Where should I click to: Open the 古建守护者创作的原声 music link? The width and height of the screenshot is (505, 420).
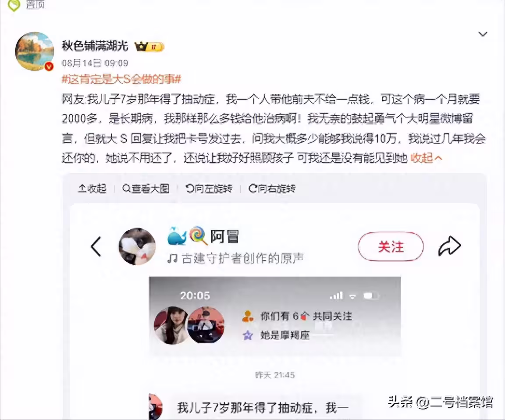point(235,258)
